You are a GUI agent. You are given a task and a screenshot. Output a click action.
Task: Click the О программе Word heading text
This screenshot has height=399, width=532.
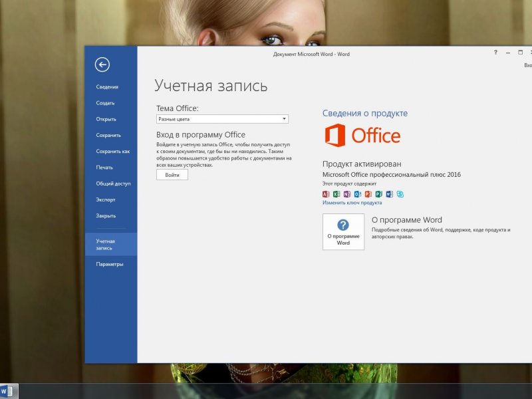pyautogui.click(x=407, y=220)
